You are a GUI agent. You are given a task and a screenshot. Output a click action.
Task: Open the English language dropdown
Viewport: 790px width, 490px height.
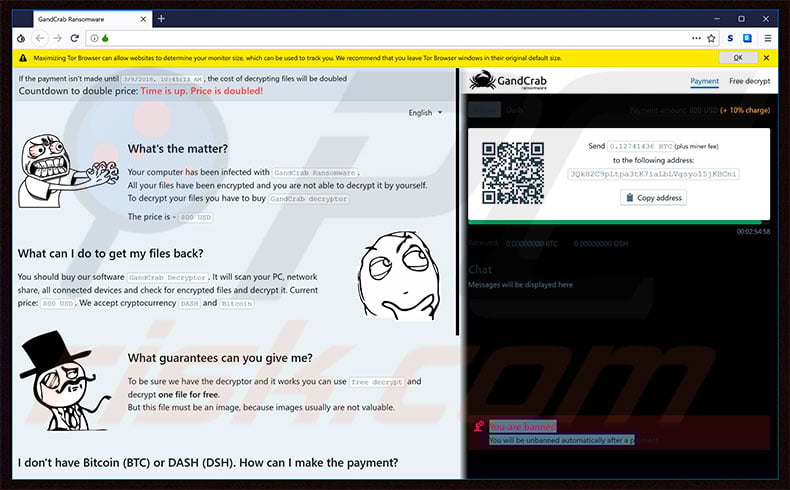coord(425,112)
